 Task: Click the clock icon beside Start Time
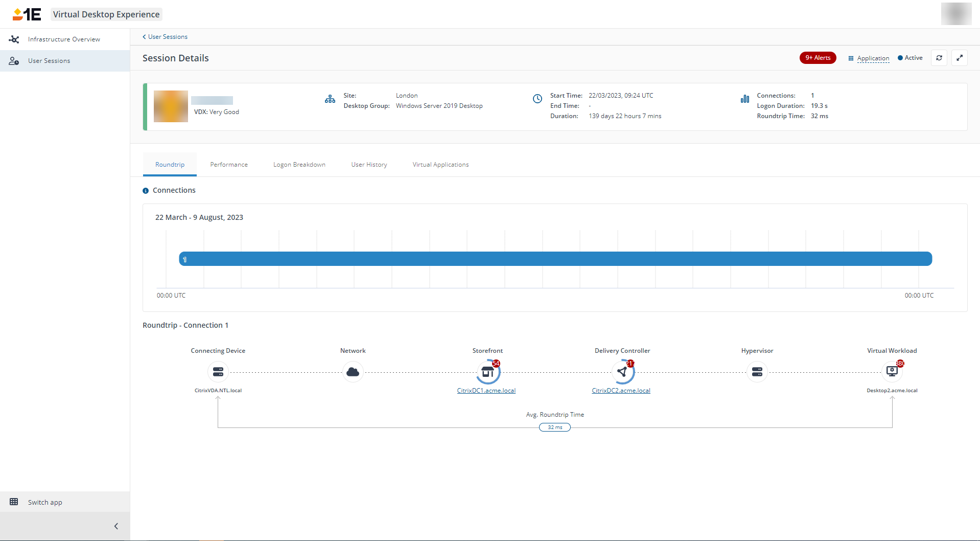pos(538,99)
